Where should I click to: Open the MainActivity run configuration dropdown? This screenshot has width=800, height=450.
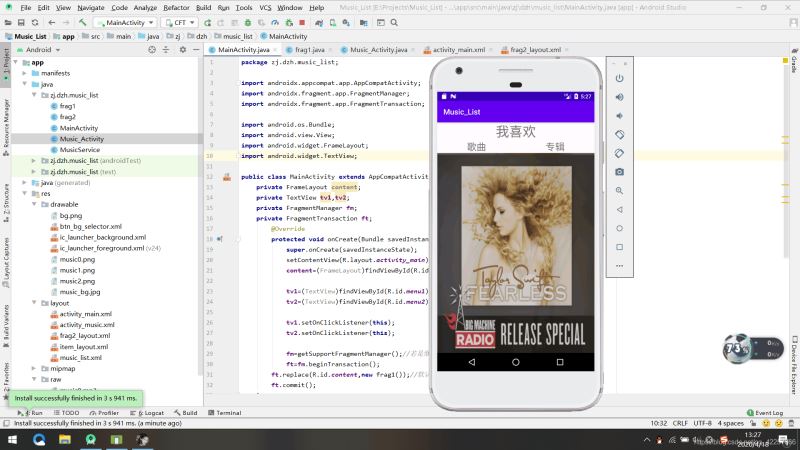coord(127,21)
